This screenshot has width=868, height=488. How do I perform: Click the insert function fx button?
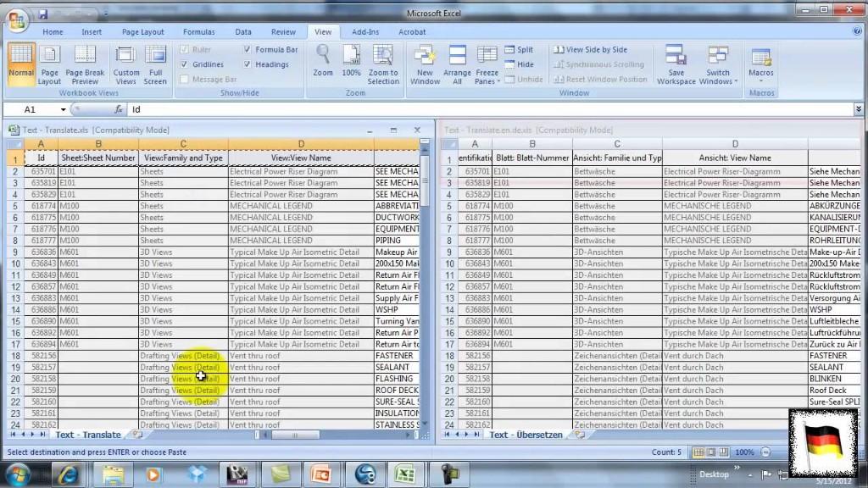click(x=119, y=109)
